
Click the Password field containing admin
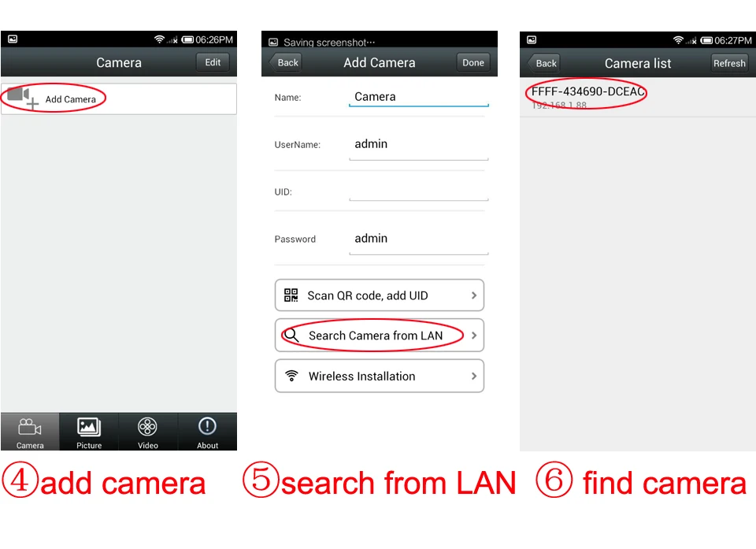pyautogui.click(x=418, y=239)
